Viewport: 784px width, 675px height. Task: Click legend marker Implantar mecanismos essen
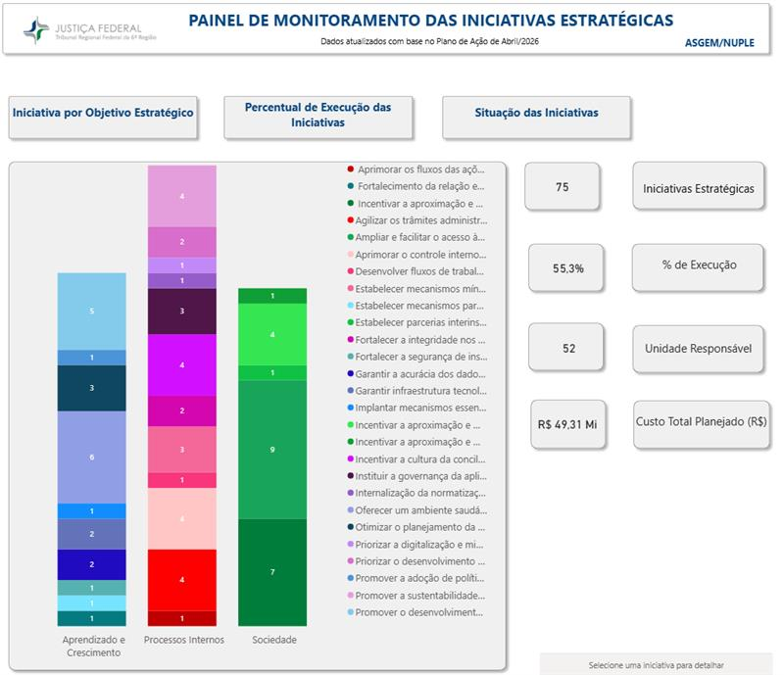tap(351, 408)
